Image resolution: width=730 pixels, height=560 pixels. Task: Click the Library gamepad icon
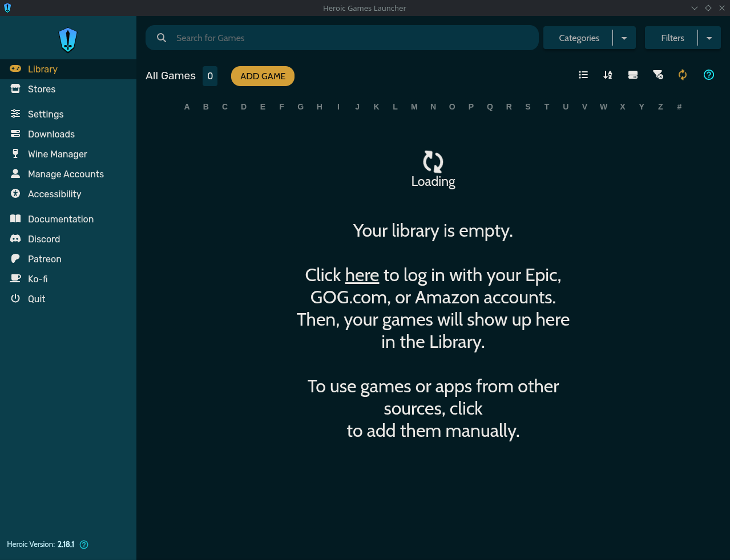[15, 68]
